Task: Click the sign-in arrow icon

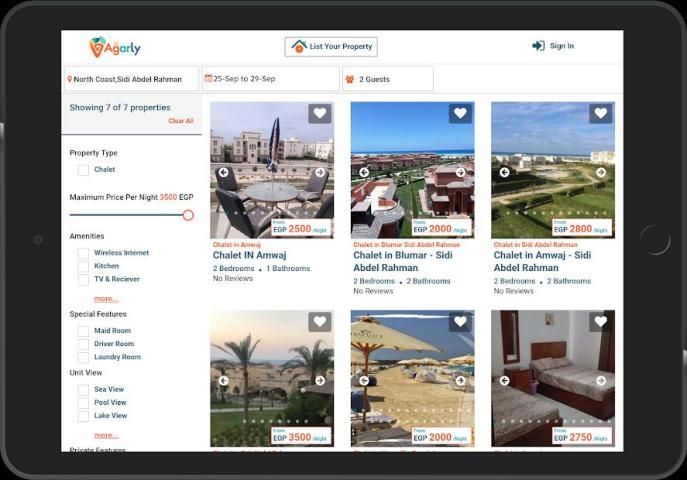Action: (538, 46)
